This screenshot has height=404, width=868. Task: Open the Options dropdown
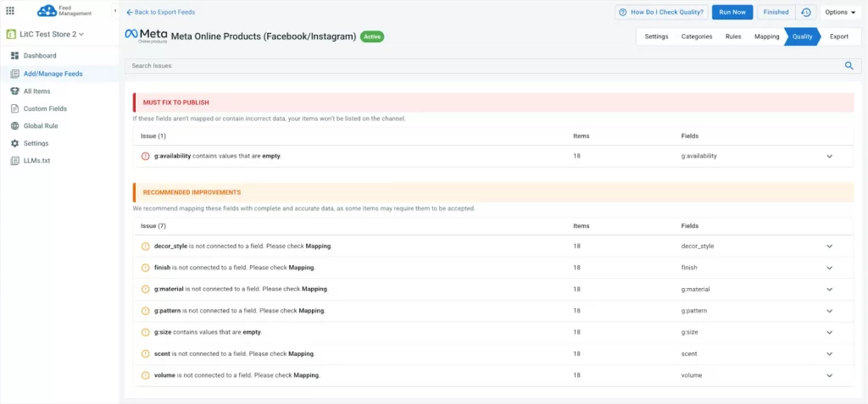(840, 12)
